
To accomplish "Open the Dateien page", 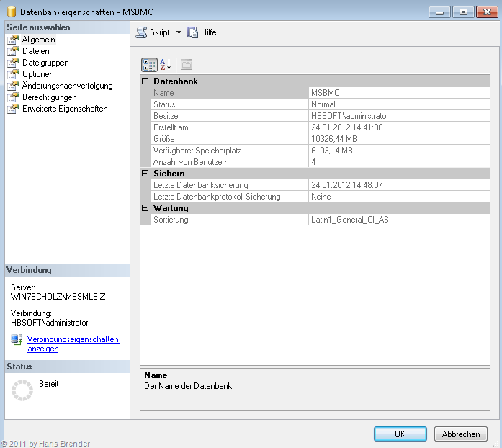I will (x=35, y=51).
